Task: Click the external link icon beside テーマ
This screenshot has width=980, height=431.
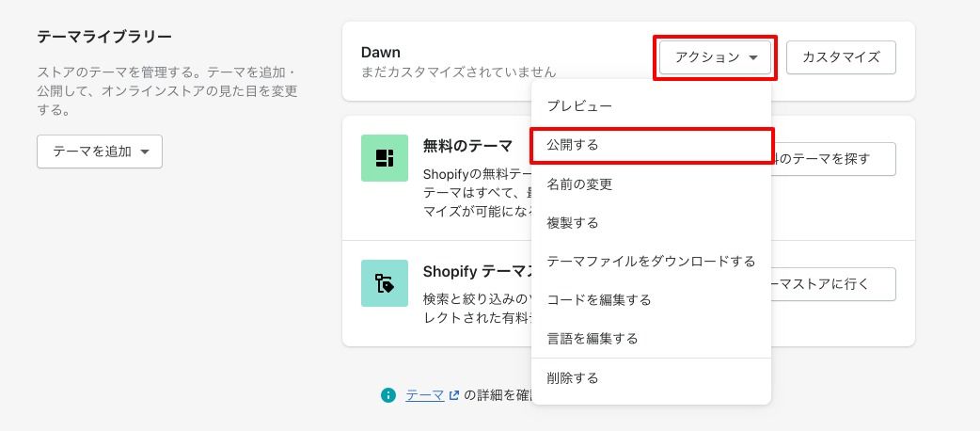Action: (454, 396)
